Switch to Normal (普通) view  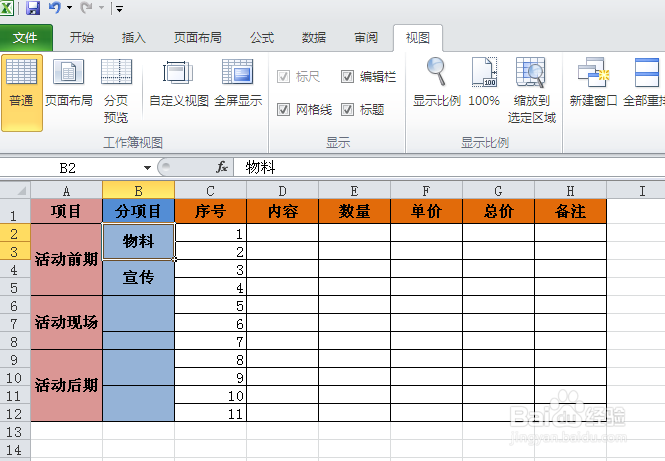22,92
